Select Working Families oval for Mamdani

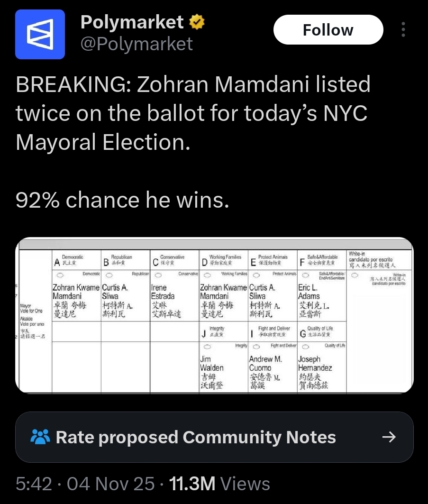pos(208,274)
